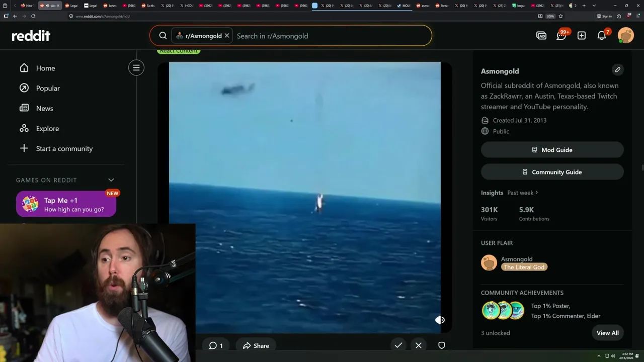644x362 pixels.
Task: Show hidden system tray icons
Action: [599, 356]
